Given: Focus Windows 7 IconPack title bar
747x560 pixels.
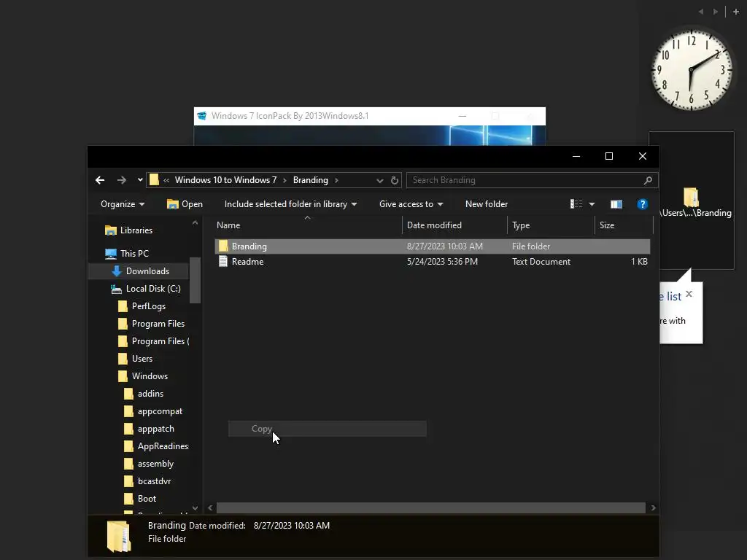Looking at the screenshot, I should 369,116.
